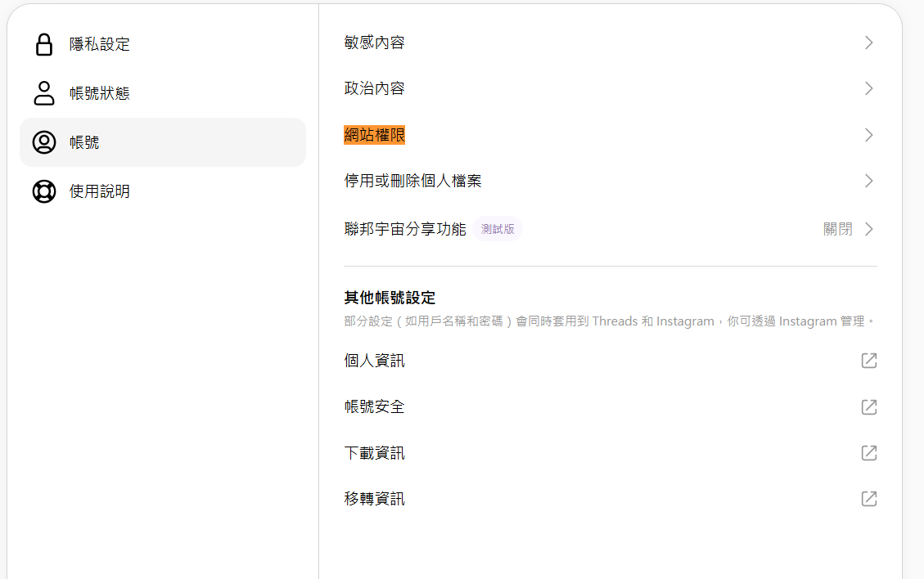Click the lock icon beside 隱私設定
This screenshot has width=924, height=579.
[x=44, y=44]
